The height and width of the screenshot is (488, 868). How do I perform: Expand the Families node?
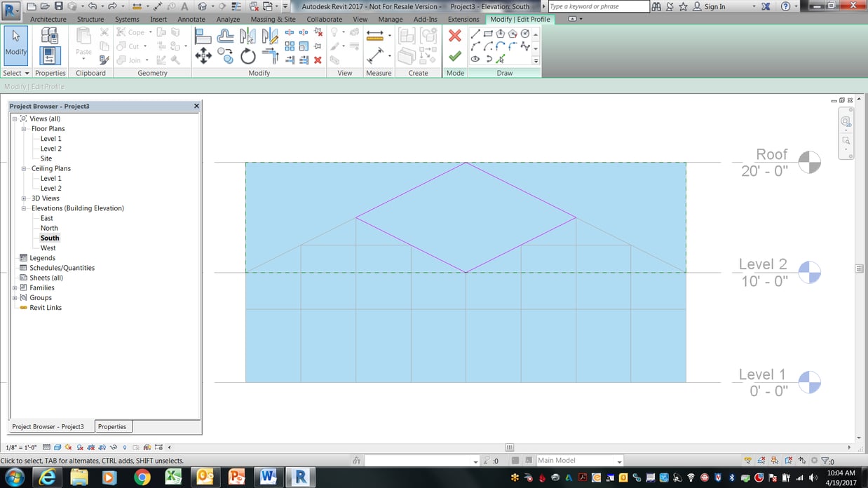[15, 287]
